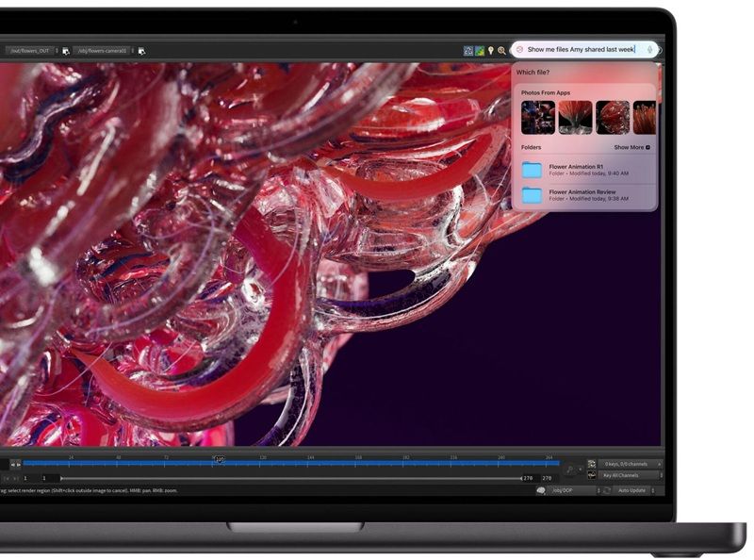
Task: Click the Siri icon inside search bar
Action: point(519,50)
